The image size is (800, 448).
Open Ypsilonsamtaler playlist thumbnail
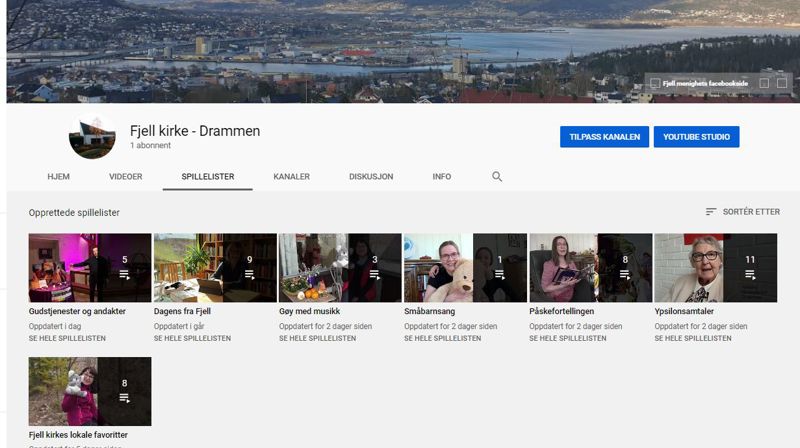click(716, 268)
